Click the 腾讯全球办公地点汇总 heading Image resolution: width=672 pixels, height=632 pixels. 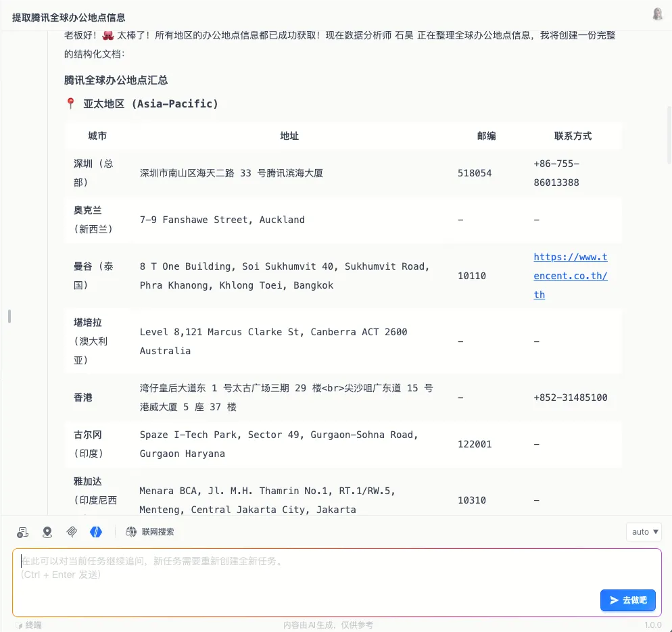tap(116, 80)
